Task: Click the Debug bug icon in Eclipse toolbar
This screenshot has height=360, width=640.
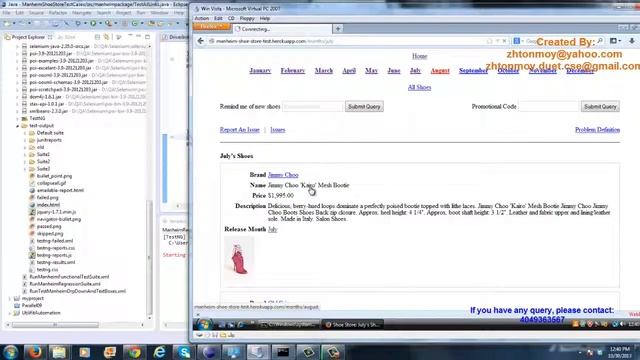Action: coord(78,23)
